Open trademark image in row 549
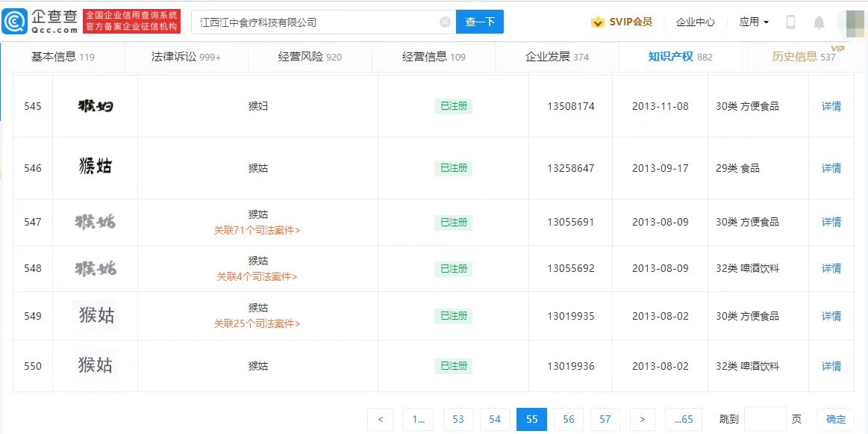The height and width of the screenshot is (434, 868). (x=96, y=315)
